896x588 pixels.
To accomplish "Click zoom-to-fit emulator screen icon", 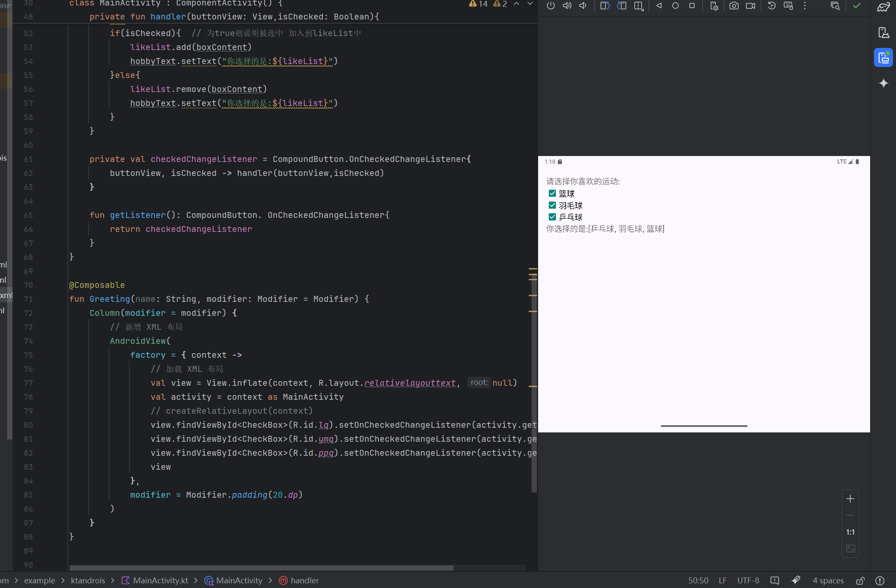I will (850, 549).
